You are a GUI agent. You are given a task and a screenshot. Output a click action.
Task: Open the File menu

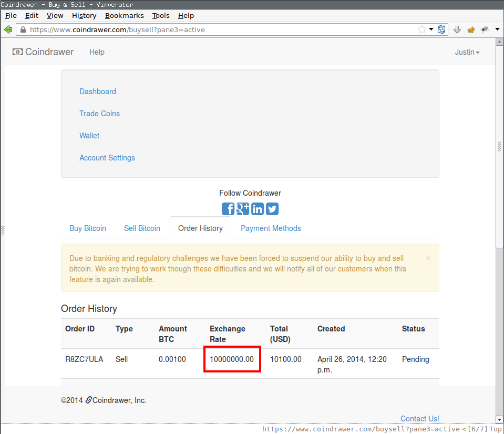click(x=11, y=15)
